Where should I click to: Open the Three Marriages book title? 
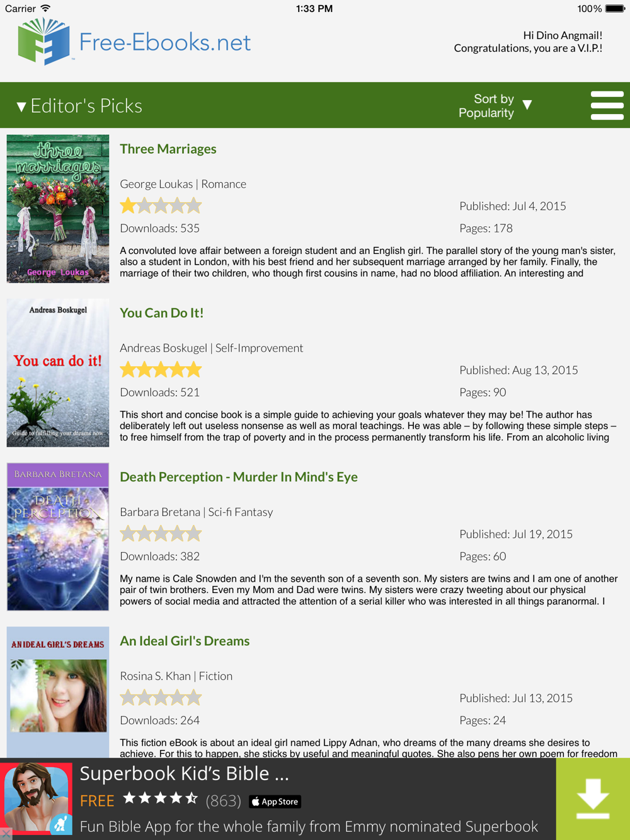(168, 149)
